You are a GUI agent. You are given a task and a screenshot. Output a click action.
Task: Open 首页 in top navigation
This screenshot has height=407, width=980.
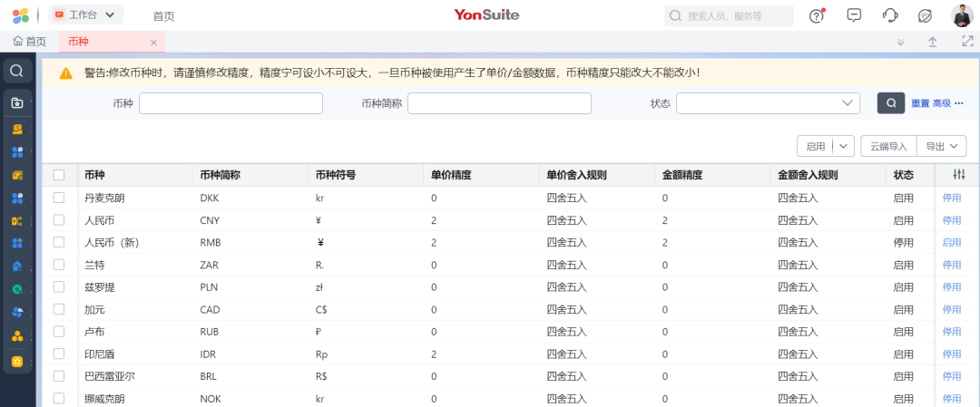pos(163,16)
